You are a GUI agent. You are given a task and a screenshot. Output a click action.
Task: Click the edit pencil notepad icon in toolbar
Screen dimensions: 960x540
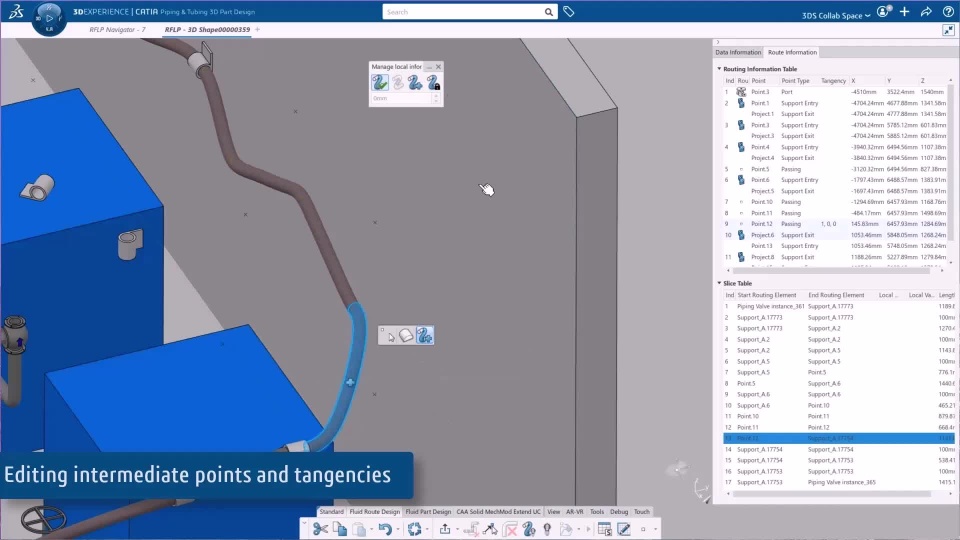624,529
